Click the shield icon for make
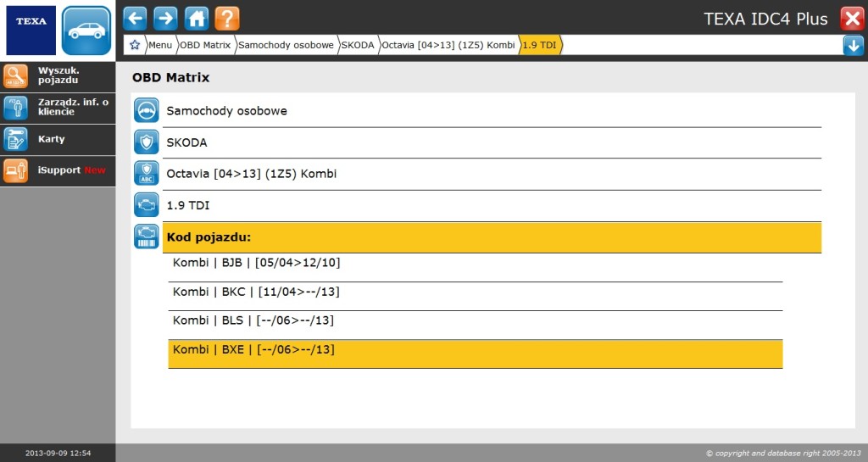868x462 pixels. click(x=147, y=142)
